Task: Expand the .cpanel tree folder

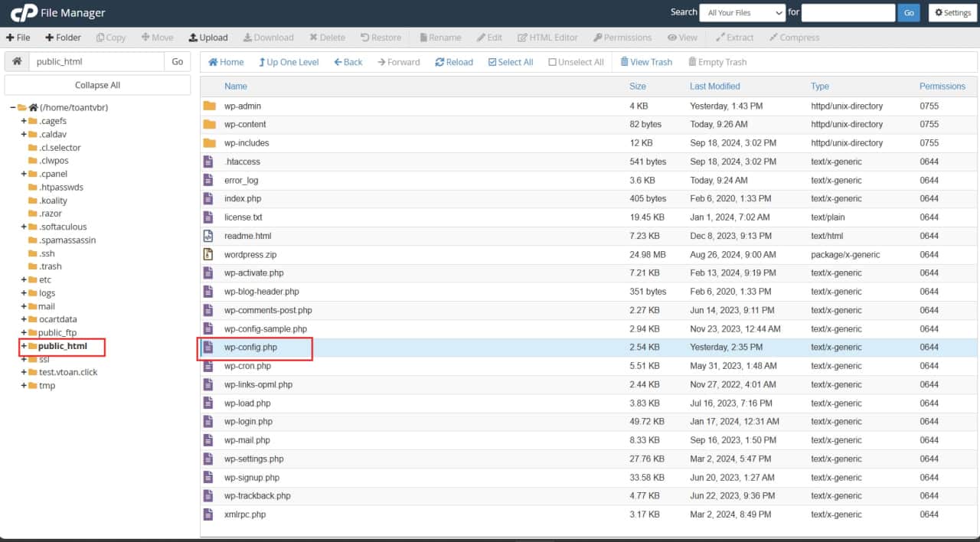Action: pyautogui.click(x=24, y=174)
